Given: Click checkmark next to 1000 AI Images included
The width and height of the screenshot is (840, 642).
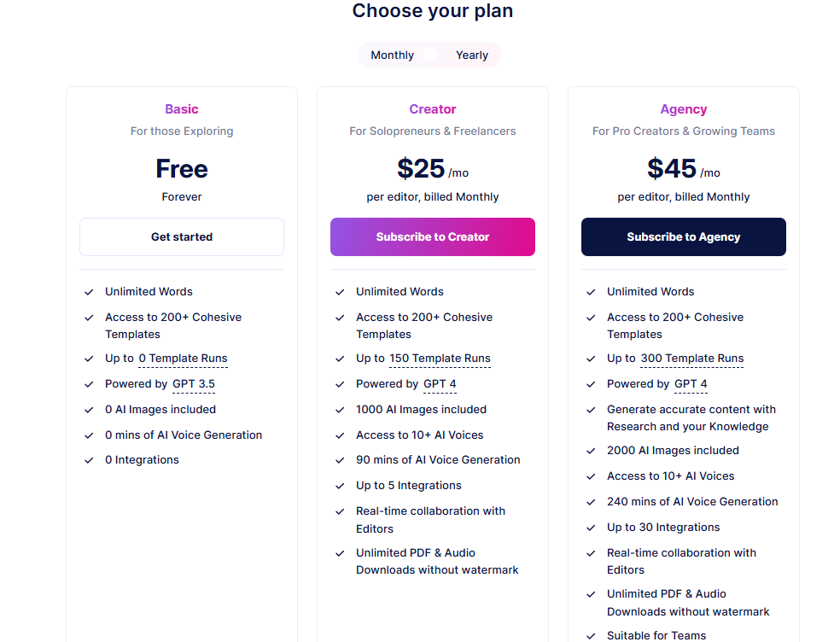Looking at the screenshot, I should coord(339,409).
